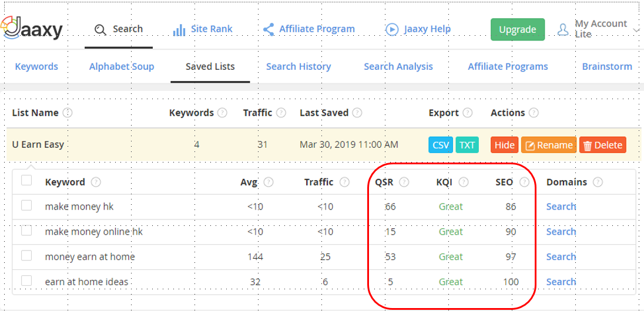Open help icon next to Actions
This screenshot has height=311, width=644.
[x=534, y=113]
